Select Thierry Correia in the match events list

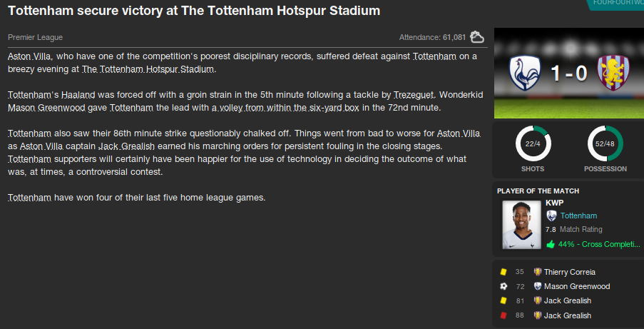(569, 272)
